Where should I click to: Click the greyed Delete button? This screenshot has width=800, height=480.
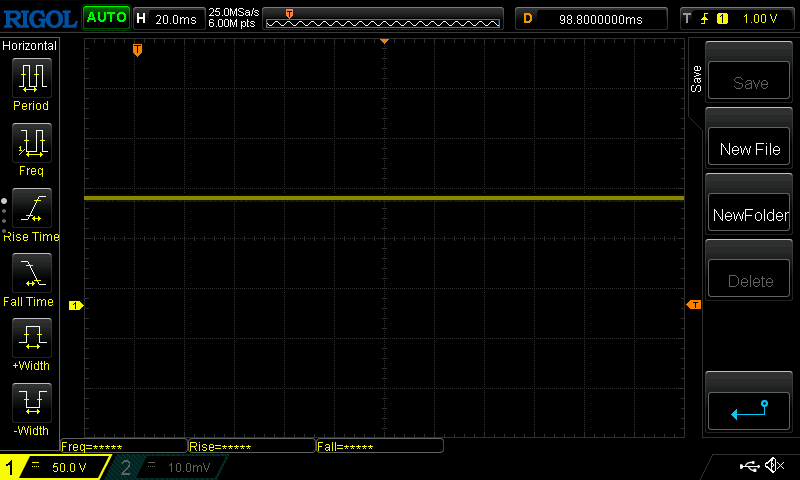click(x=749, y=279)
